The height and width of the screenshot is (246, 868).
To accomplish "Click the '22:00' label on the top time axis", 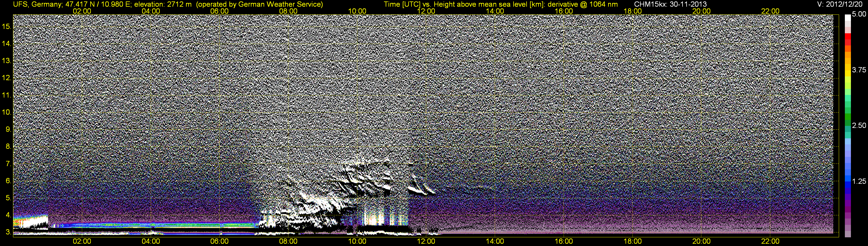I will 770,11.
